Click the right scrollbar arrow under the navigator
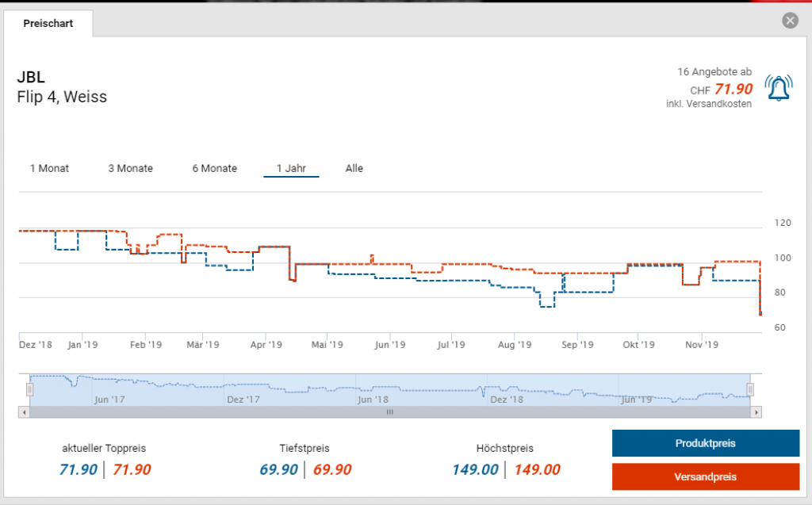This screenshot has height=505, width=812. point(756,412)
